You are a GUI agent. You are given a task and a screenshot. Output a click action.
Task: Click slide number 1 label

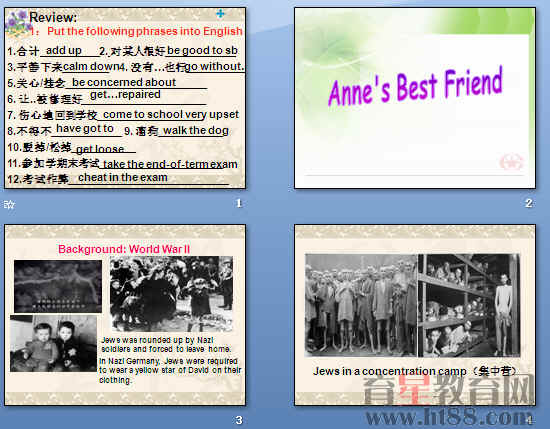click(239, 203)
